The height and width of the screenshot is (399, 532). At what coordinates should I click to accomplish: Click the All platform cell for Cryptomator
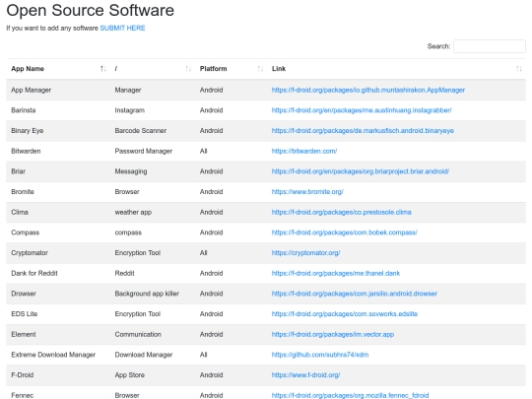pos(204,253)
